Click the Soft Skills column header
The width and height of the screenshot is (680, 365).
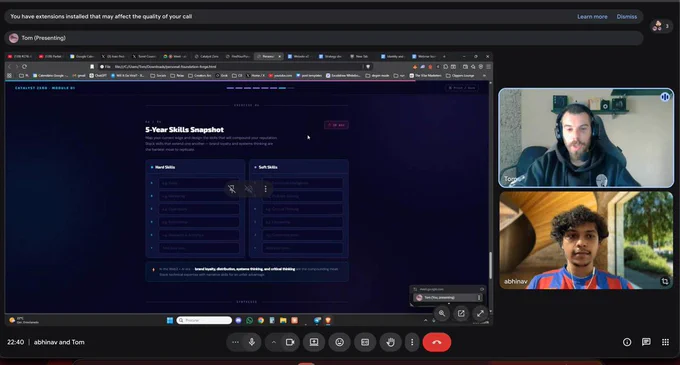[x=268, y=167]
